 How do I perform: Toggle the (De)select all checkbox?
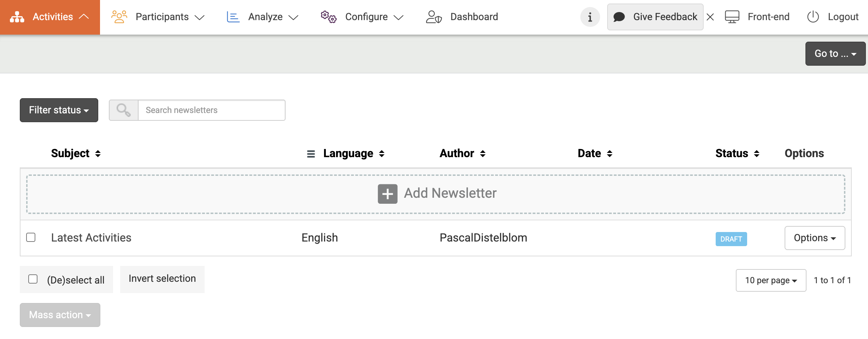tap(33, 279)
